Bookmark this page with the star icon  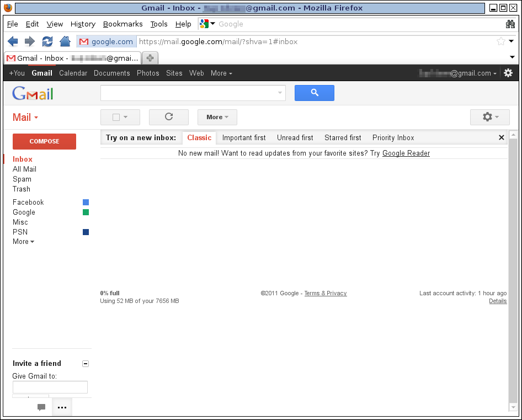500,41
